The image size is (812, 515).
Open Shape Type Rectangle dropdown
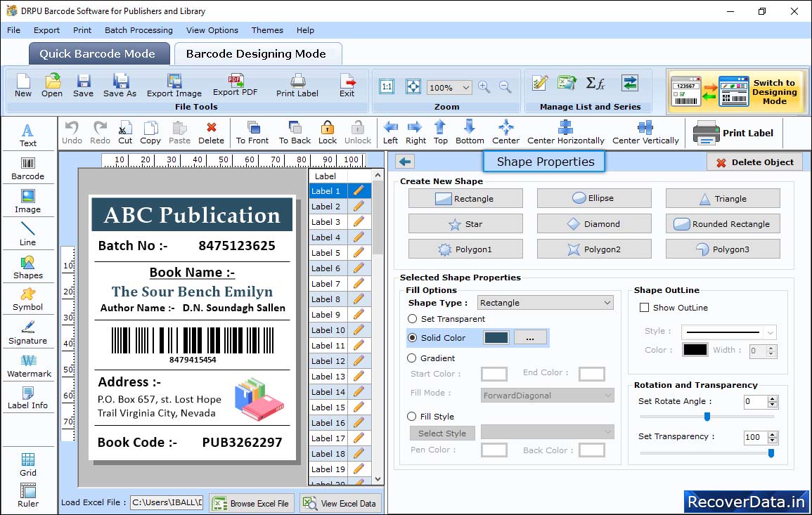coord(546,303)
